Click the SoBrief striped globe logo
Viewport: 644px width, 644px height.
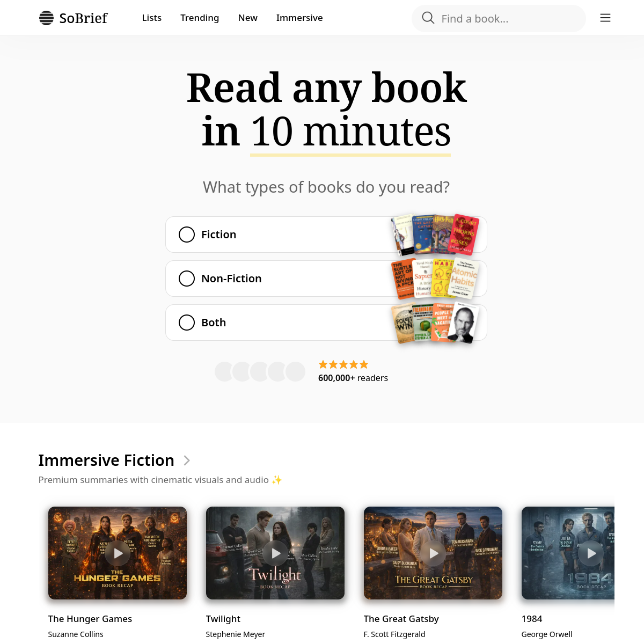coord(47,18)
